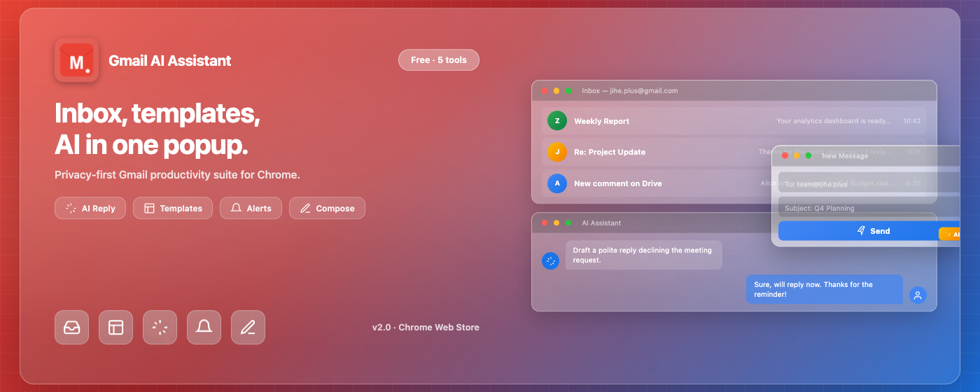Open the templates layout icon tile
980x392 pixels.
point(115,328)
